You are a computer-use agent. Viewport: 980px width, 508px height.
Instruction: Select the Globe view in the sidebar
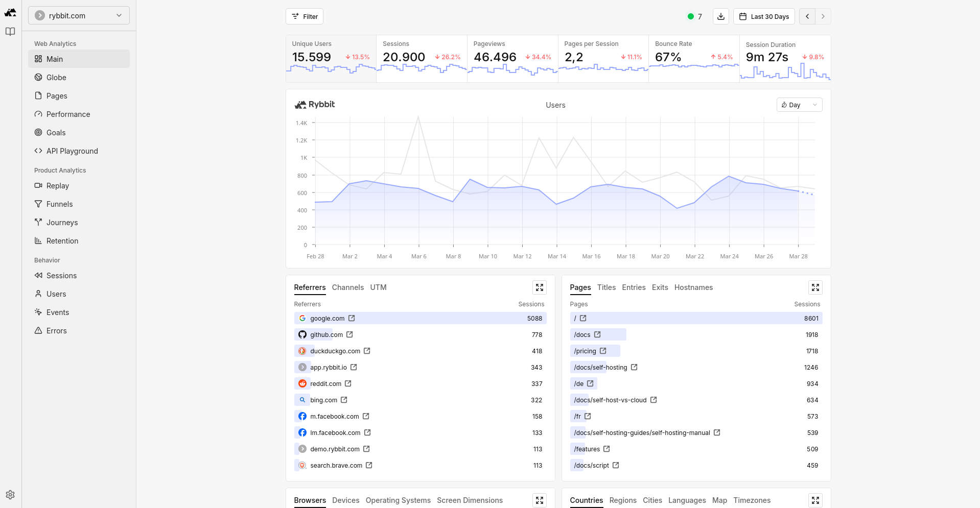(56, 77)
